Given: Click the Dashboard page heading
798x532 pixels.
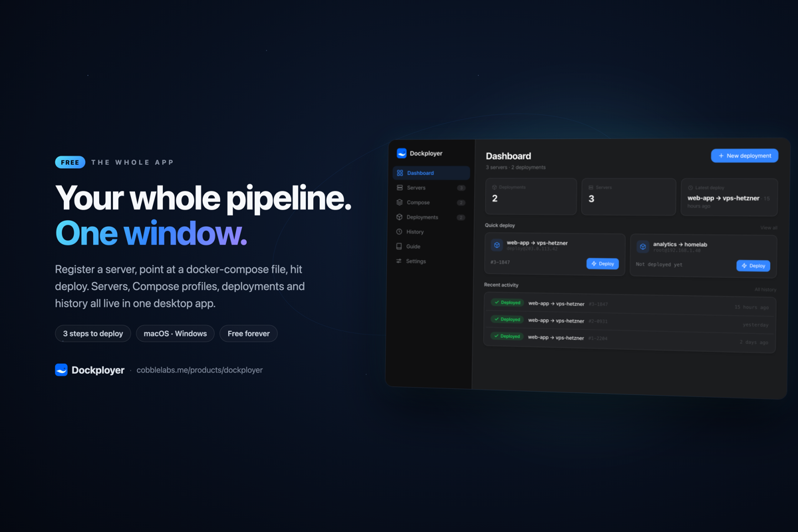Looking at the screenshot, I should [509, 156].
